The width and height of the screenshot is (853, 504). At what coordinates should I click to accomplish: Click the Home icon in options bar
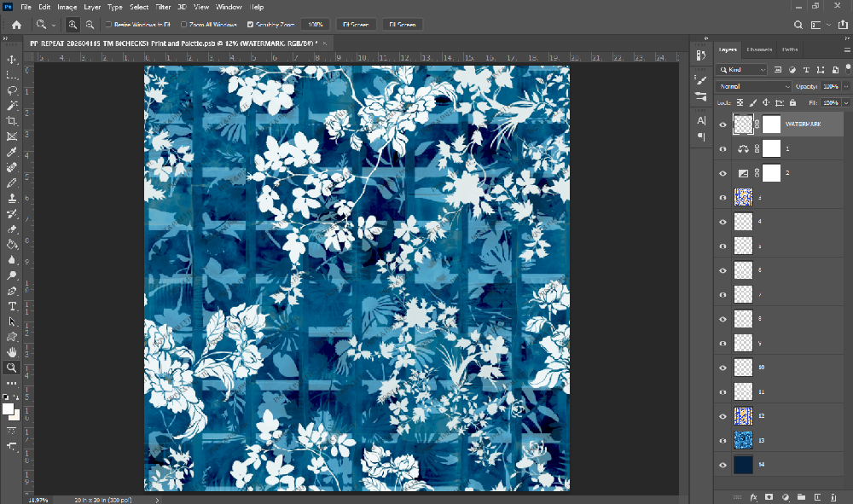[17, 25]
